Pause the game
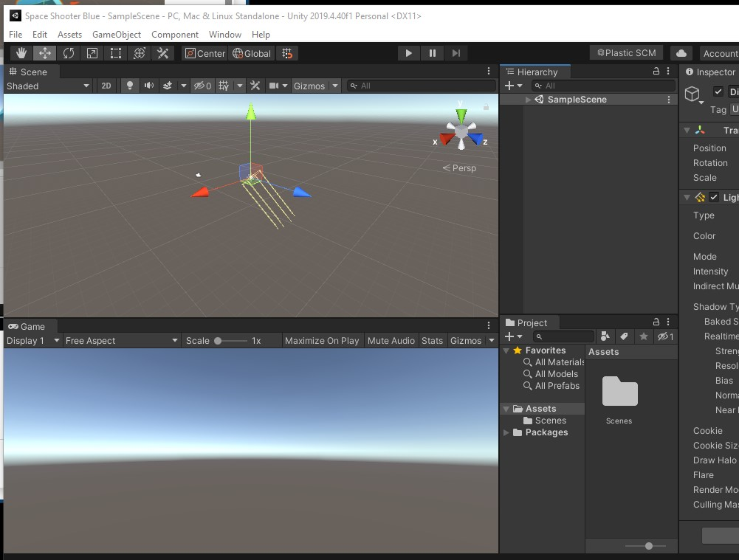Screen dimensions: 739x560 [432, 53]
